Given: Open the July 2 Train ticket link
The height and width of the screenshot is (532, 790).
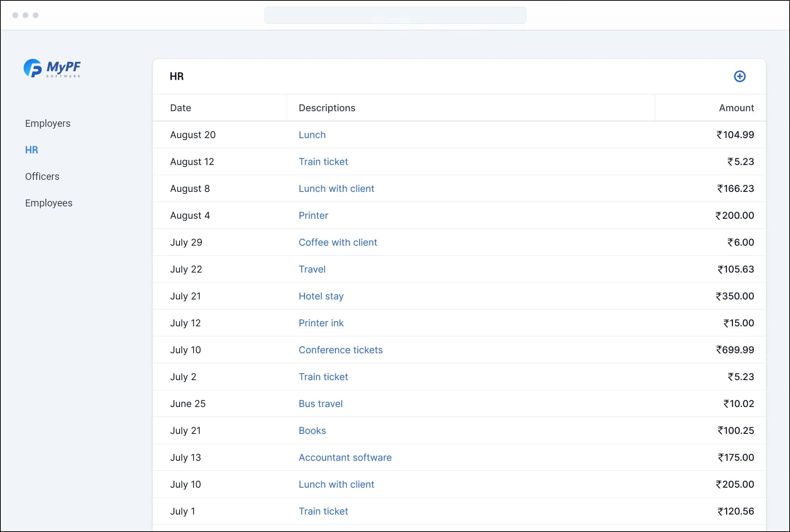Looking at the screenshot, I should pos(323,377).
